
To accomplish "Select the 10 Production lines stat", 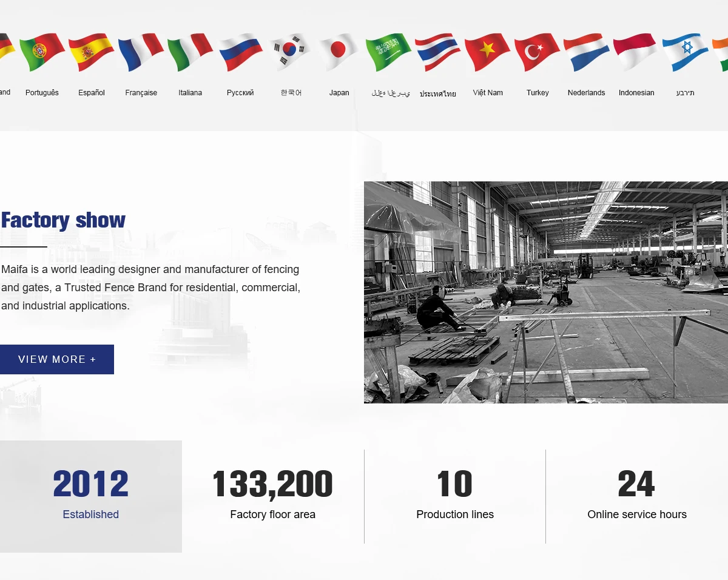I will [x=455, y=495].
